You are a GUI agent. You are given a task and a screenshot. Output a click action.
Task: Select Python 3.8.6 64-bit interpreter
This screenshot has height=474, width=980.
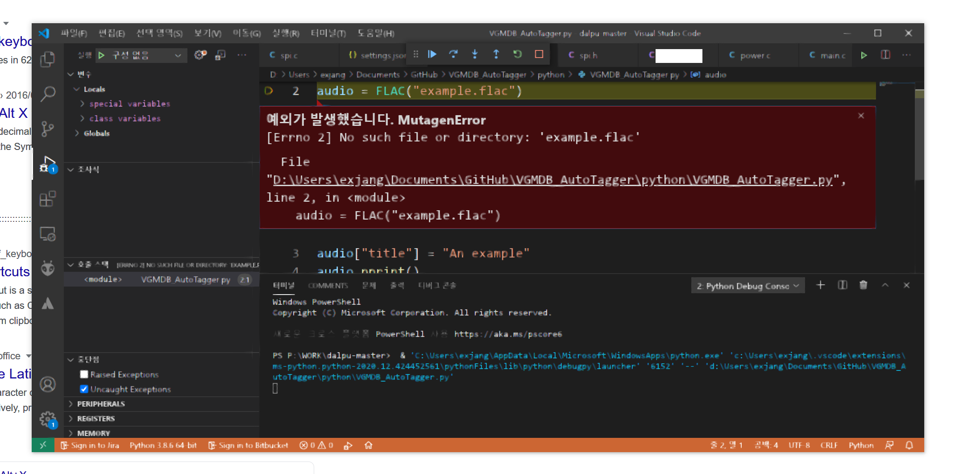pos(163,445)
